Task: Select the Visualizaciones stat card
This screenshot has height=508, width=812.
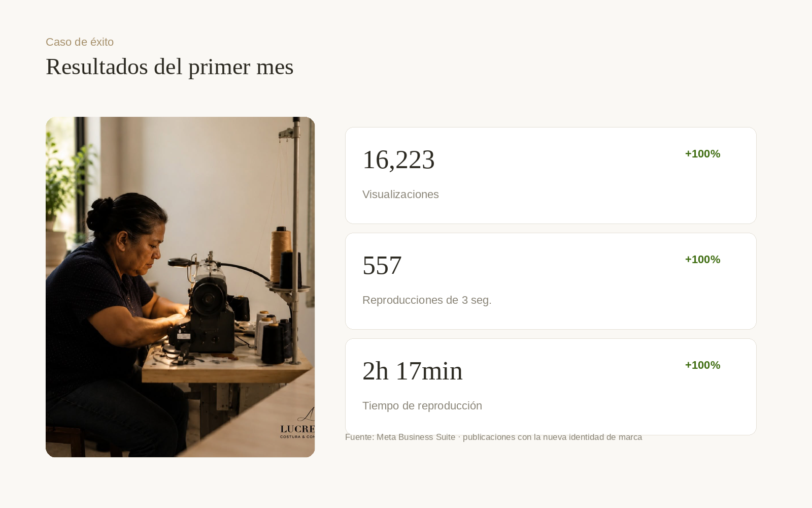Action: pos(551,175)
